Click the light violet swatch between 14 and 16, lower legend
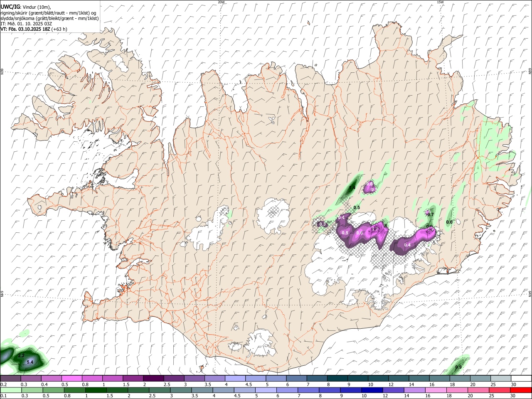This screenshot has width=532, height=399. point(415,390)
